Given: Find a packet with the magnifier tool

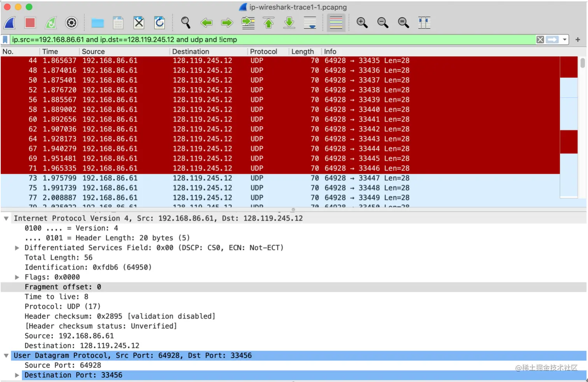Looking at the screenshot, I should tap(186, 23).
